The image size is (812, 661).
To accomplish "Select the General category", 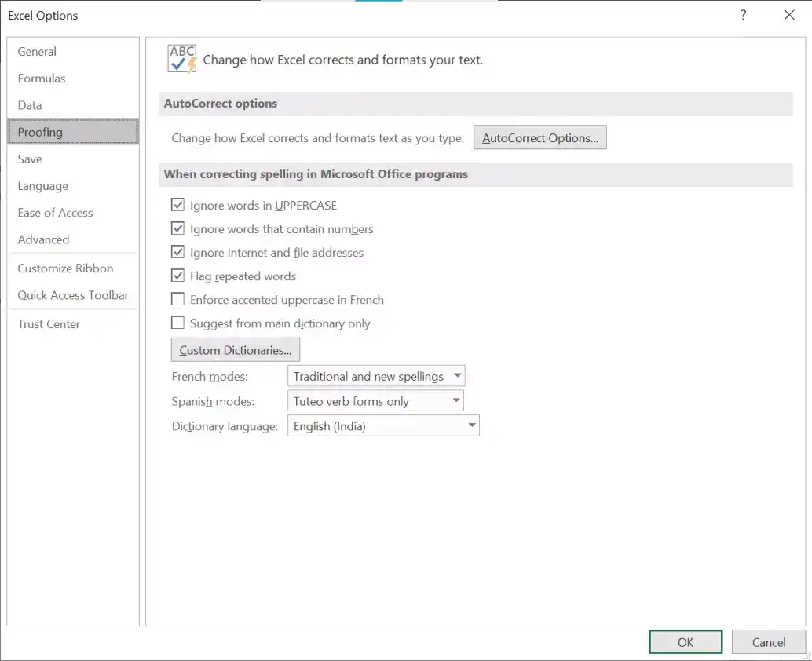I will point(73,52).
